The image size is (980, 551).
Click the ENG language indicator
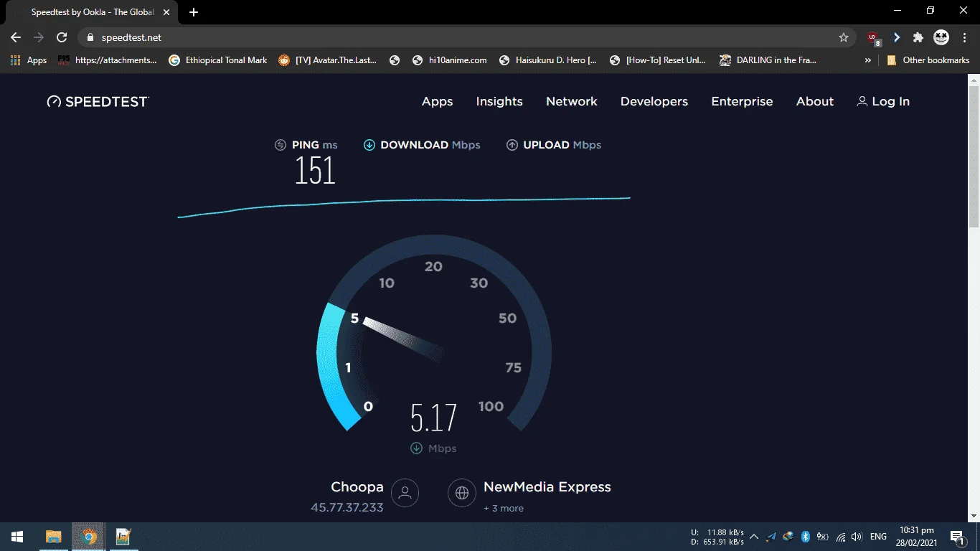[x=878, y=537]
